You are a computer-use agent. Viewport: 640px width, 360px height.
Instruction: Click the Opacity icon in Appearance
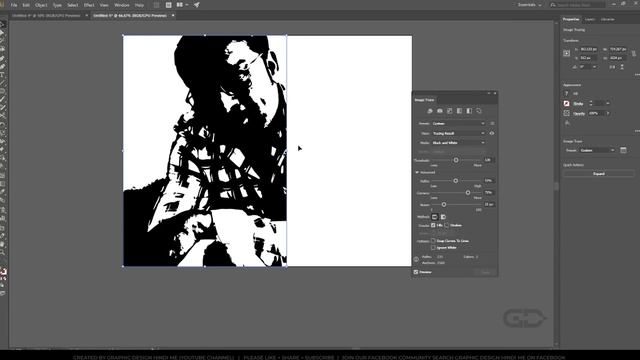tap(567, 113)
